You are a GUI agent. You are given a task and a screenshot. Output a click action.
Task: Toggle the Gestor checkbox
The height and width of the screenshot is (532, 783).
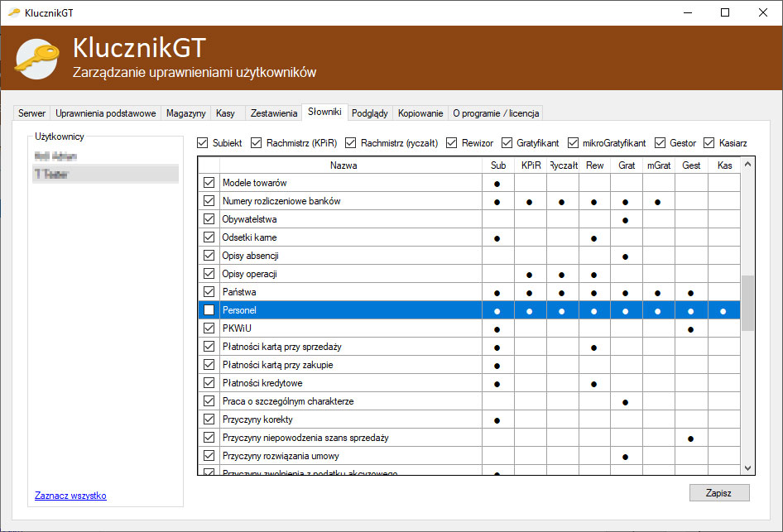(x=661, y=143)
